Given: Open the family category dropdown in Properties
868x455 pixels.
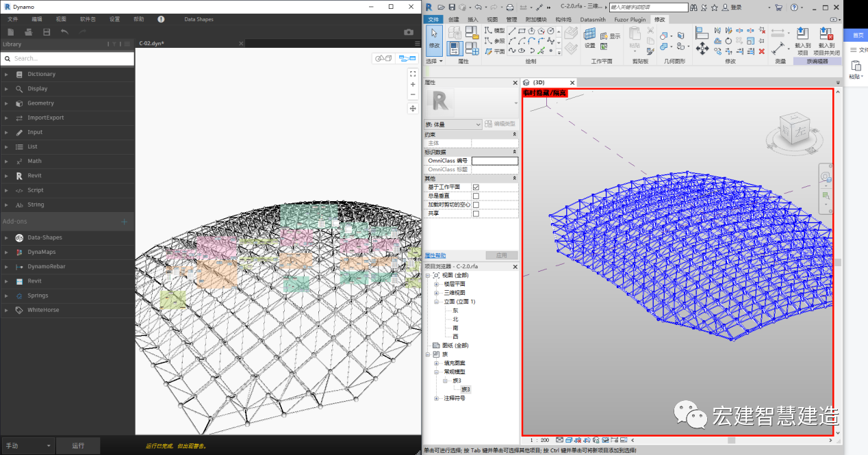Looking at the screenshot, I should pos(453,125).
